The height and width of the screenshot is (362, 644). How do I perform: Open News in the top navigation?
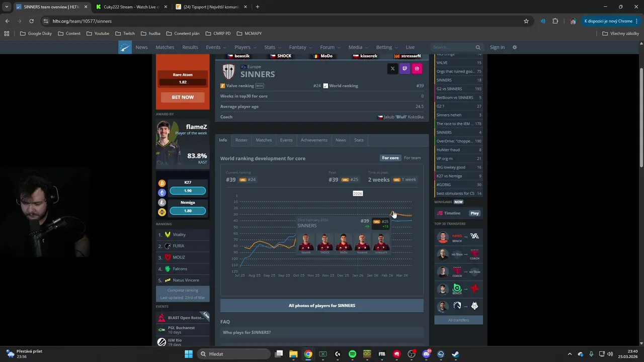pos(141,47)
